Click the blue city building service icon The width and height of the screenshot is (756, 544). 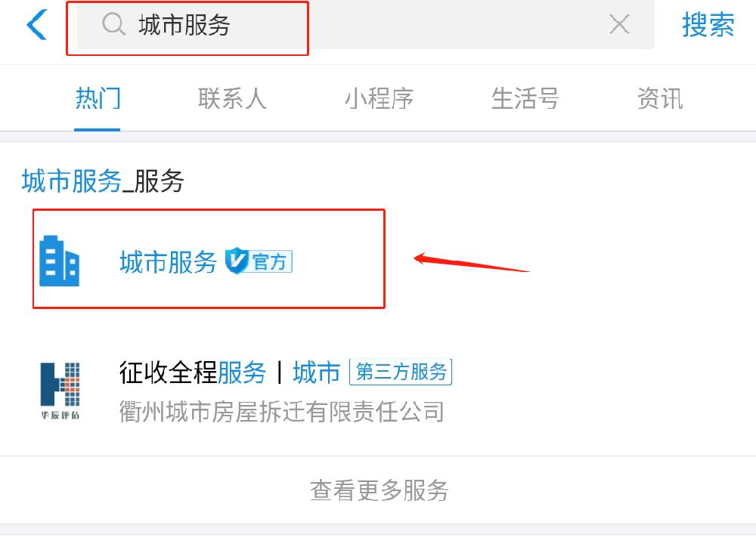(59, 261)
